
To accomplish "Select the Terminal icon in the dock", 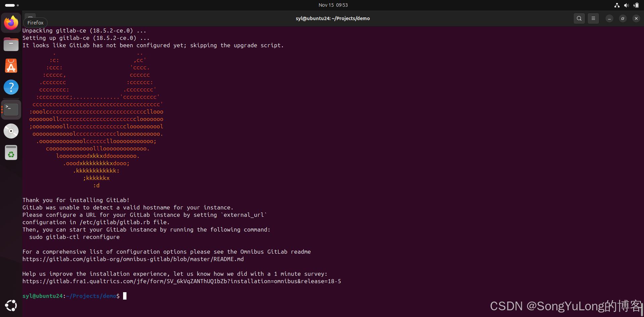I will pyautogui.click(x=11, y=109).
